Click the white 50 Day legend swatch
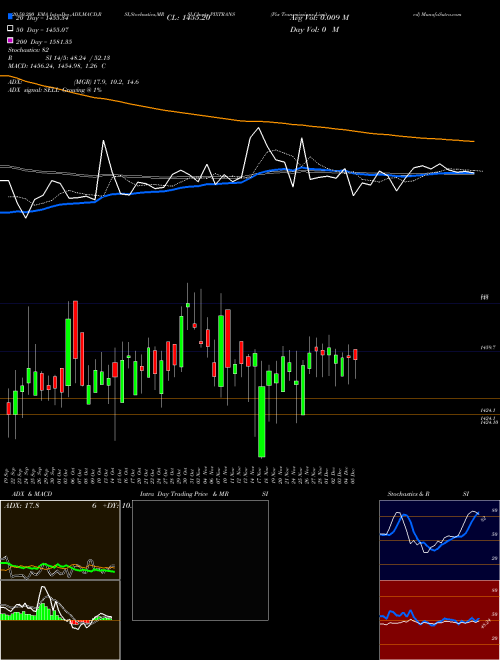500x660 pixels. pyautogui.click(x=11, y=29)
